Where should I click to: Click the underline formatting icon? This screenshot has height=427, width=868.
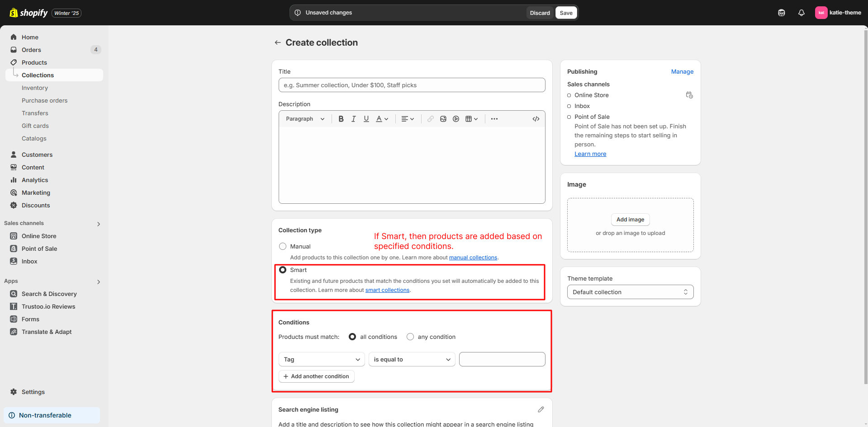pos(366,119)
